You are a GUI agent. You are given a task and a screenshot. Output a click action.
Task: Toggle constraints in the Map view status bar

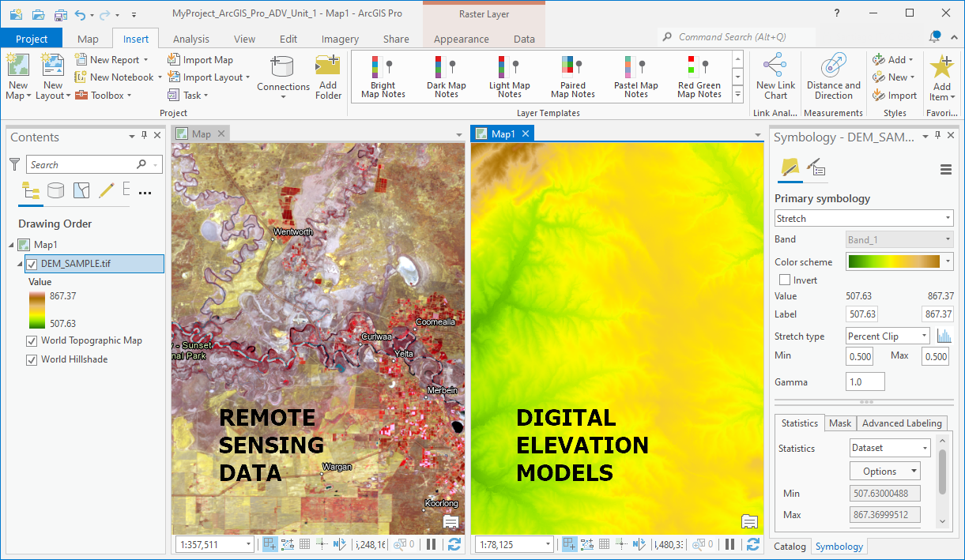pyautogui.click(x=322, y=544)
